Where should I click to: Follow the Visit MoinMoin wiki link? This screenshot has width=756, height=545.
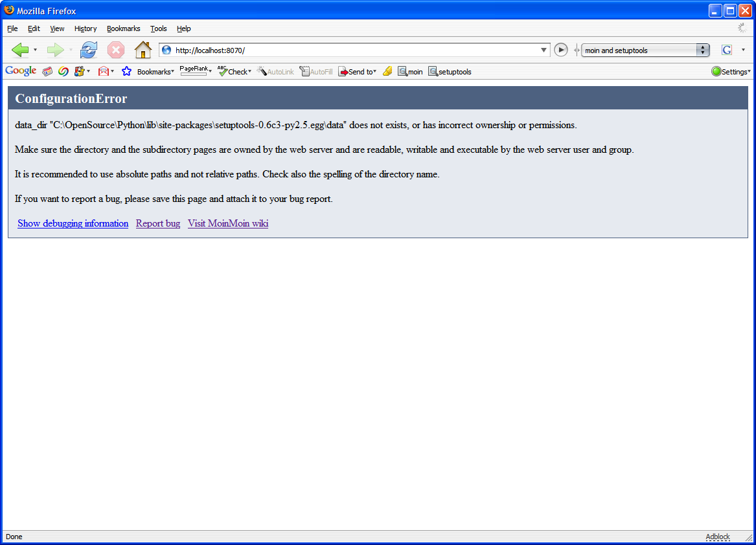pos(228,223)
